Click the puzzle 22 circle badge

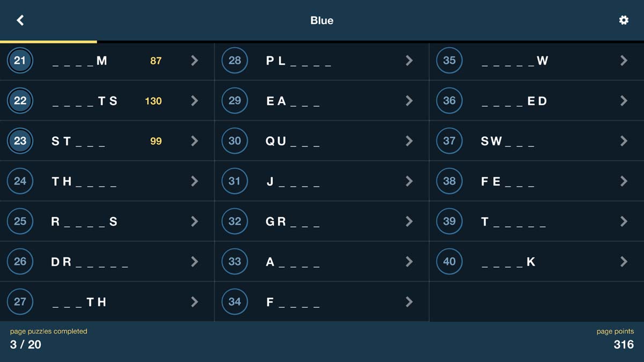click(x=20, y=101)
